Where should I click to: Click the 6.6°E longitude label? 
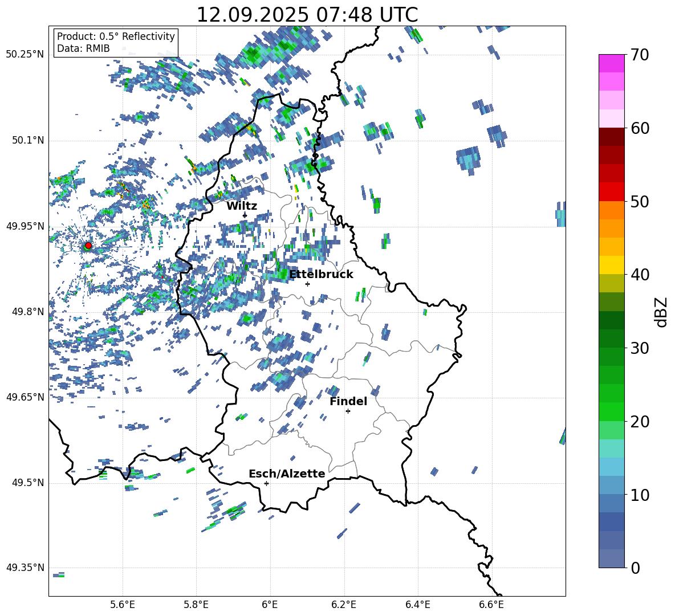491,605
